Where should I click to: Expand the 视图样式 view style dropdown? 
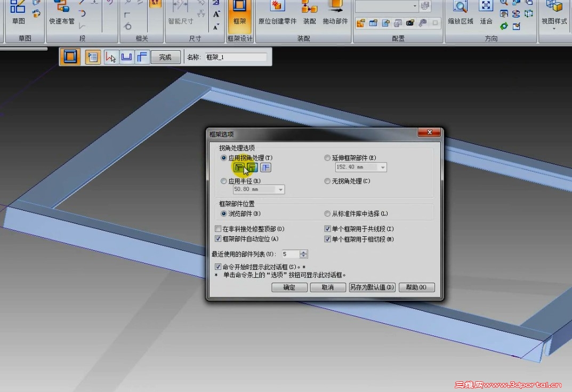tap(554, 28)
